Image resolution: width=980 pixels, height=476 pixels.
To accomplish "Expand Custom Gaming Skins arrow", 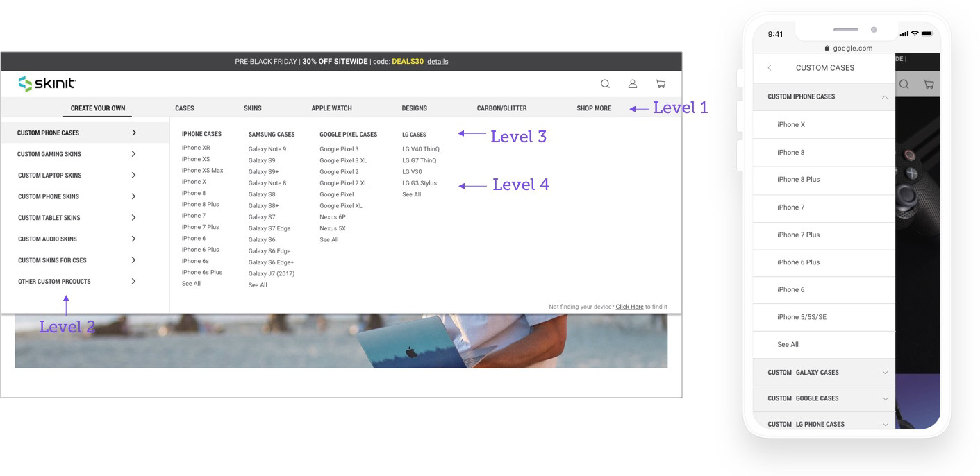I will click(x=133, y=154).
